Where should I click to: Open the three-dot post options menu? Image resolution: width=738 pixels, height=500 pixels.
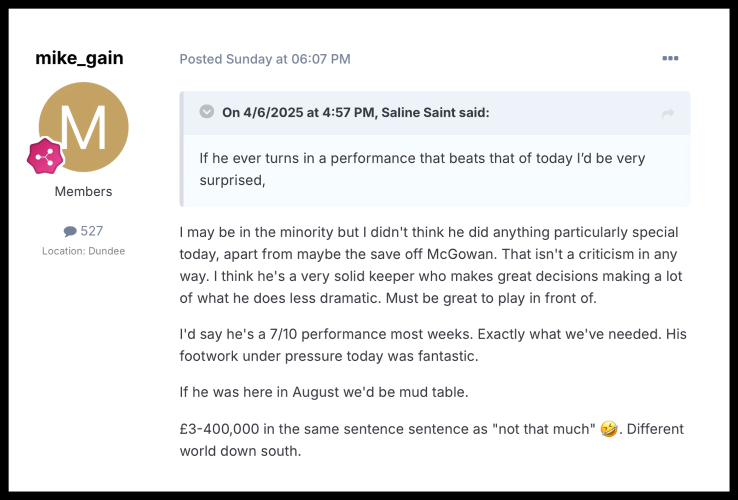pos(670,59)
